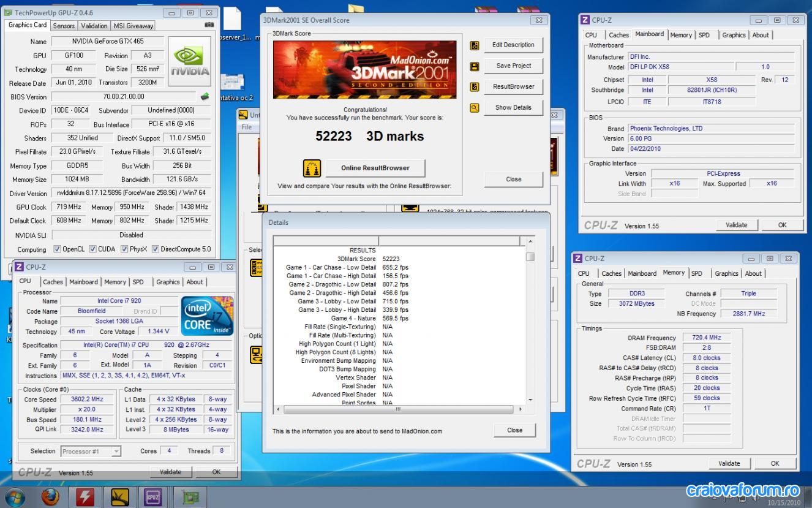Image resolution: width=812 pixels, height=508 pixels.
Task: Open About tab in CPU-Z Mainboard window
Action: pyautogui.click(x=761, y=35)
